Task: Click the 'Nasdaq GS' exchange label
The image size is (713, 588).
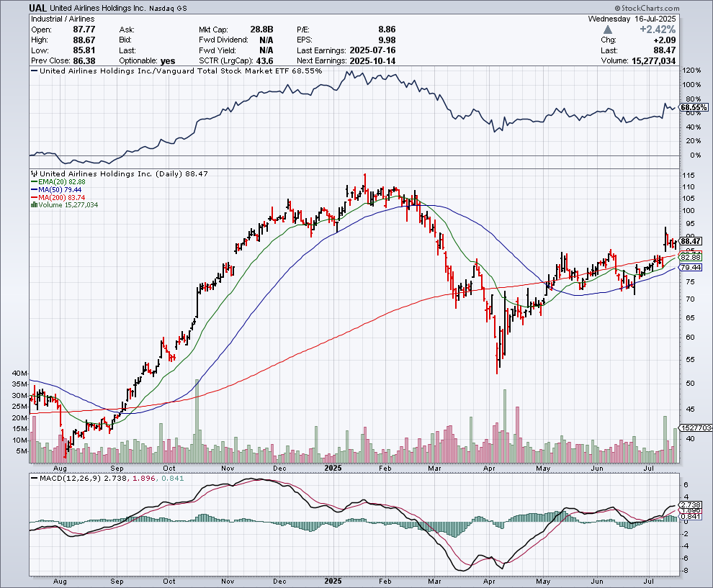Action: tap(168, 8)
